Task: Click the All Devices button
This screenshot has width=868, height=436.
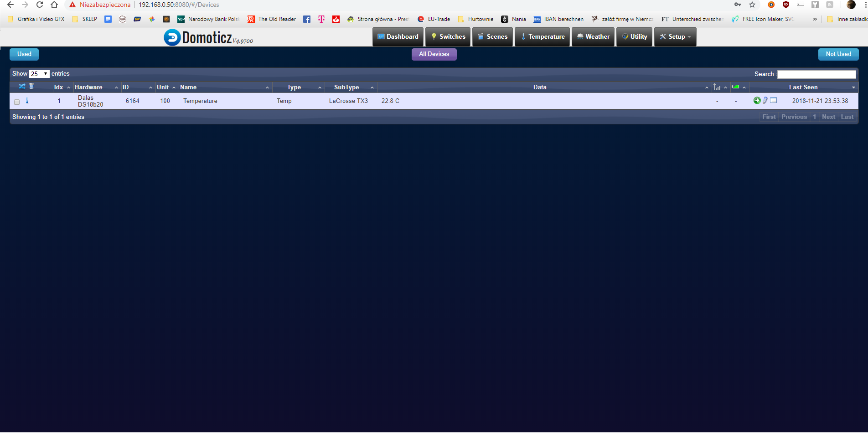Action: click(x=434, y=54)
